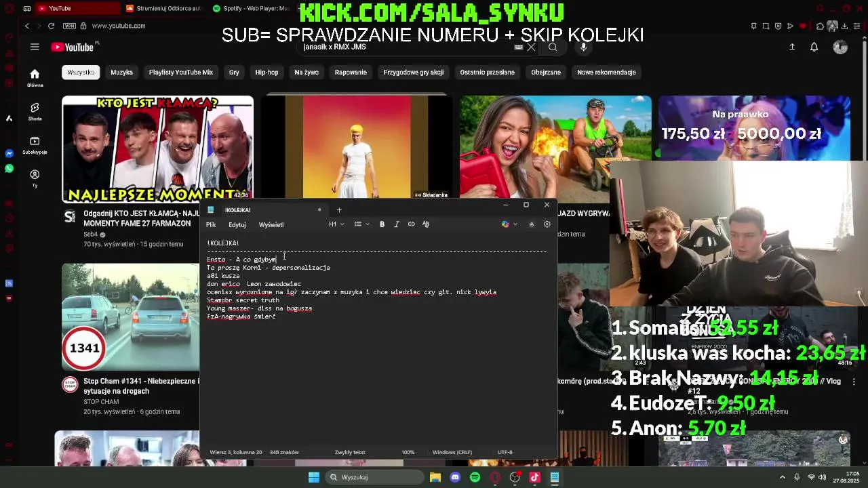Image resolution: width=868 pixels, height=488 pixels.
Task: Expand the list style dropdown in Notepad
Action: 361,224
